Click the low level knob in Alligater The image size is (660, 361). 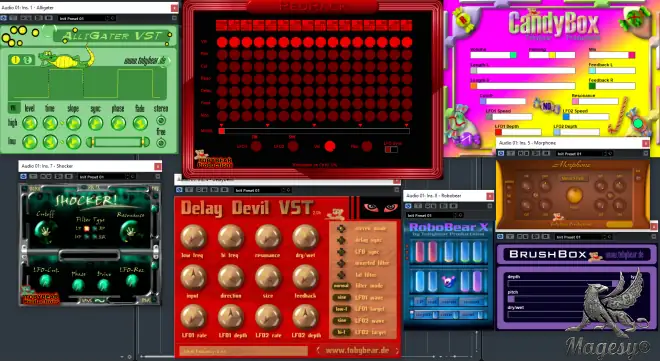[x=29, y=142]
